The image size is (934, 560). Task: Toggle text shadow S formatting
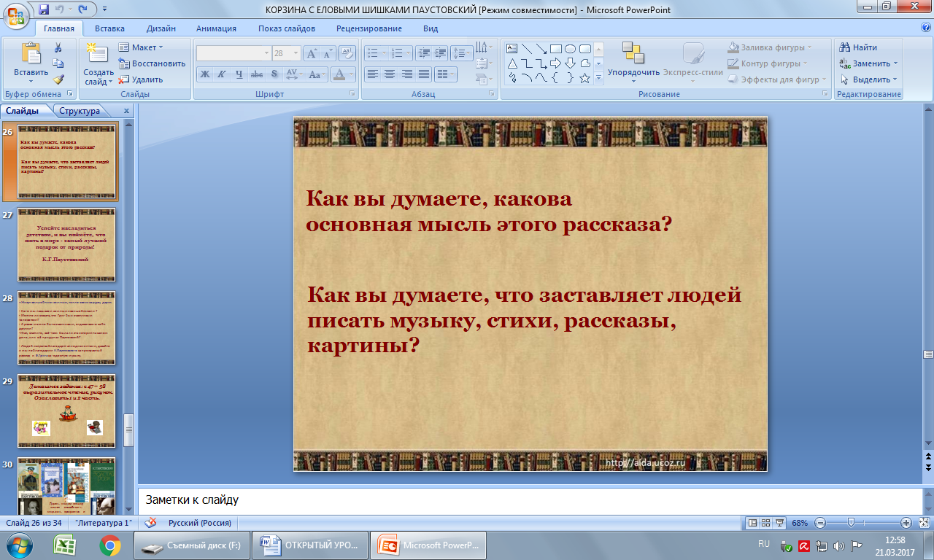274,74
